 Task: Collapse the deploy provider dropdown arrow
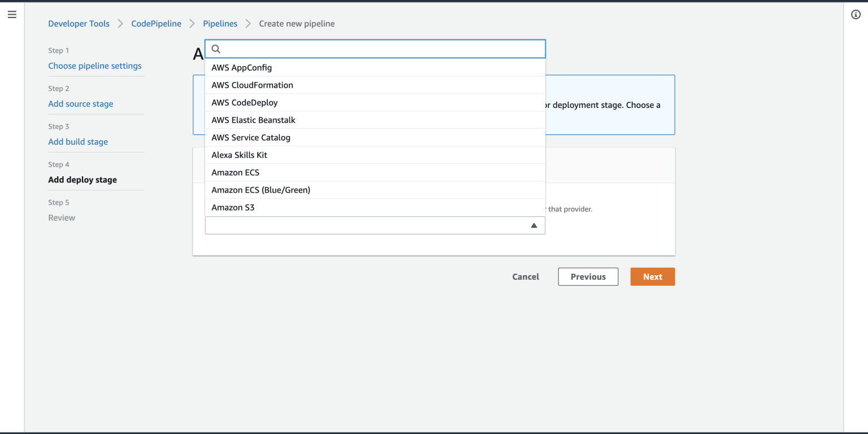pyautogui.click(x=533, y=225)
